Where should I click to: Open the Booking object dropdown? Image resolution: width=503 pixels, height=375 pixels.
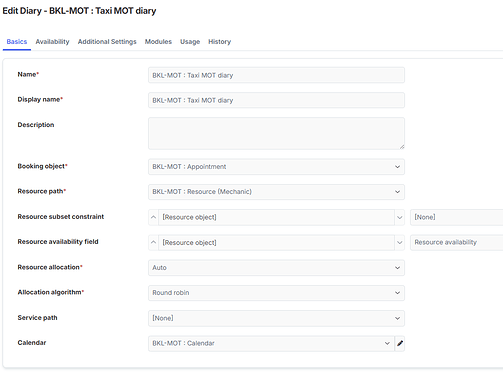pos(276,167)
